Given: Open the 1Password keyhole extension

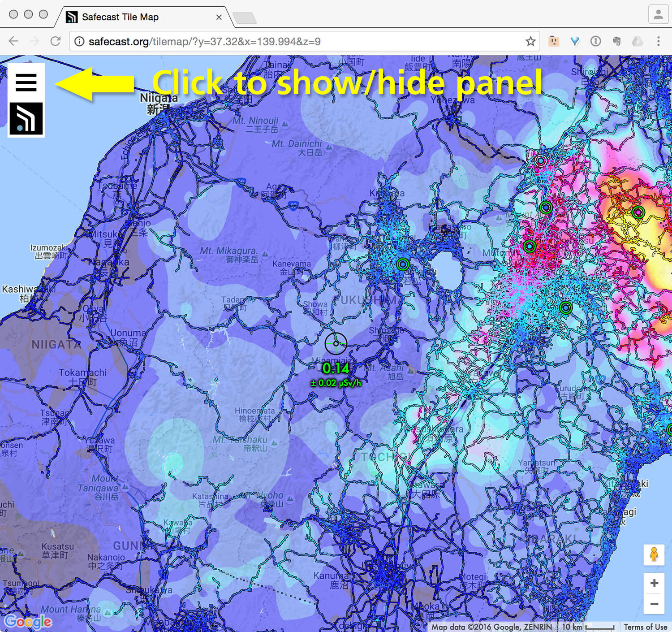Looking at the screenshot, I should 595,42.
